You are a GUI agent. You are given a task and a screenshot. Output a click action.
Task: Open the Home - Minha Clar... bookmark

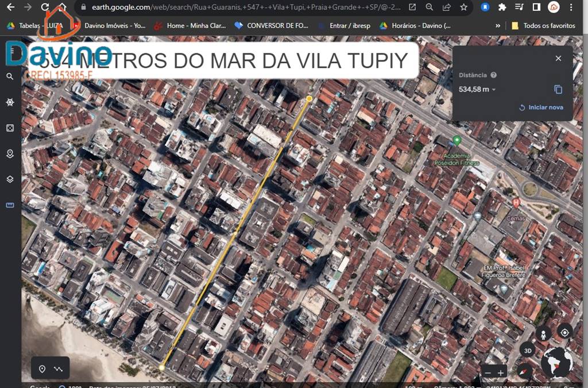191,25
